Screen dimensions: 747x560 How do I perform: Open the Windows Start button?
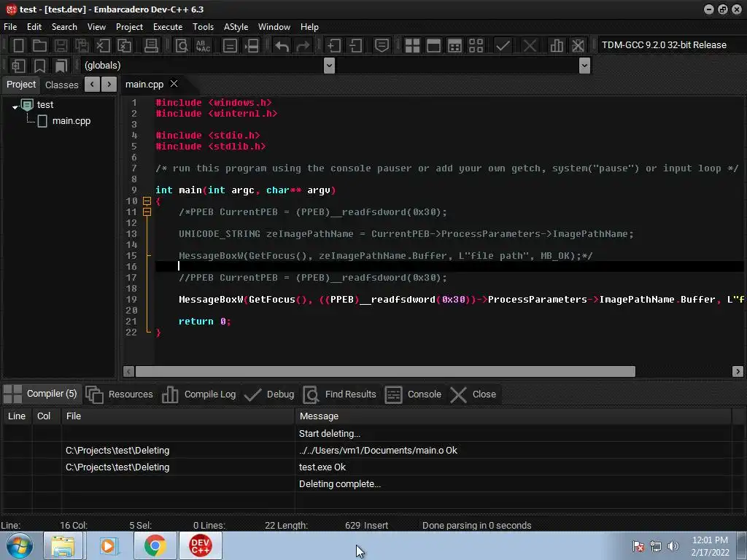19,545
